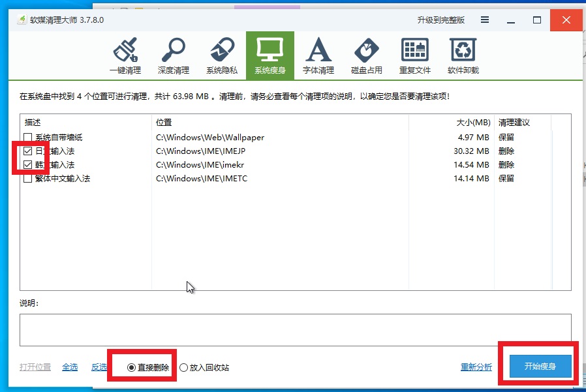Choose the 放入回收站 radio option
Screen dimensions: 586x392
tap(184, 367)
